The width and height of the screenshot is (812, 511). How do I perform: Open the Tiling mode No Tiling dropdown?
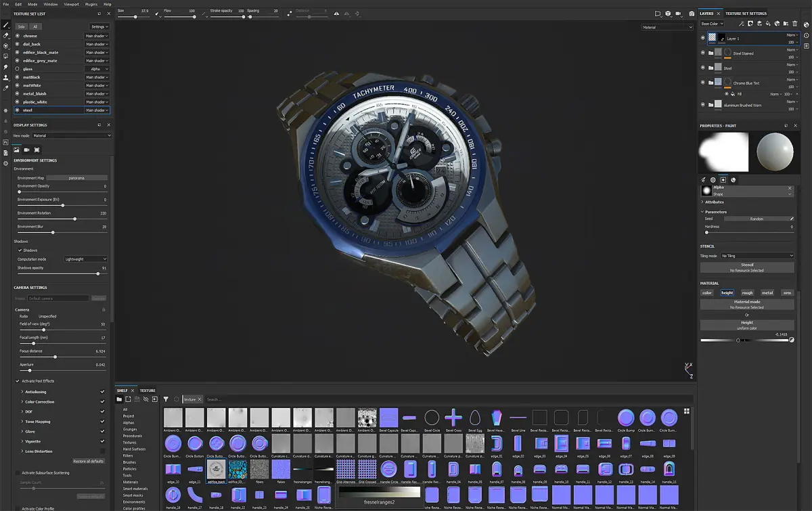point(758,256)
